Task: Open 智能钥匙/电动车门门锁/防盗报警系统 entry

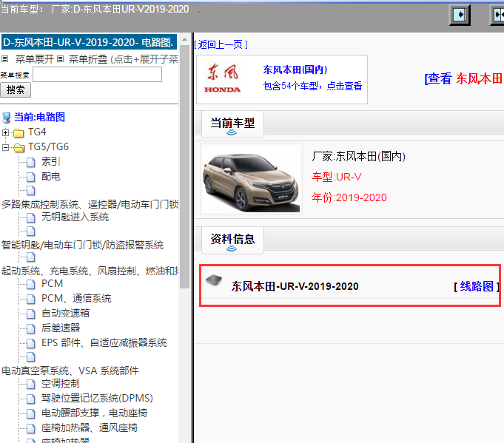Action: [82, 245]
